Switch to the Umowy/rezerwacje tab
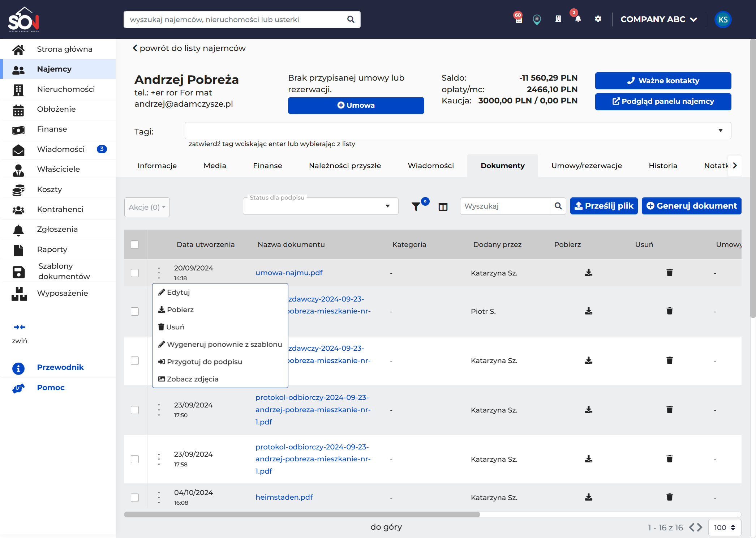Image resolution: width=756 pixels, height=538 pixels. (587, 166)
